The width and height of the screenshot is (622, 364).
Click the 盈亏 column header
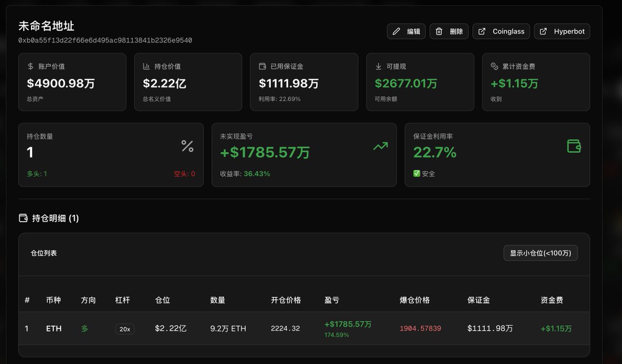[332, 300]
